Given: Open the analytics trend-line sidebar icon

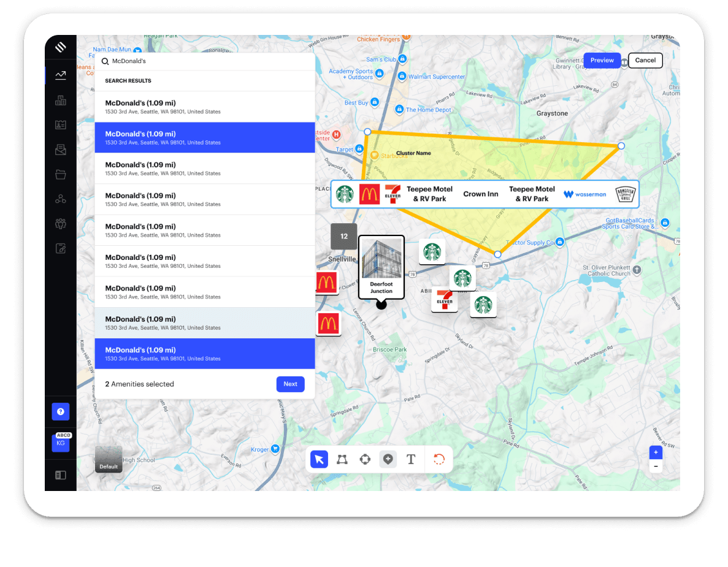Looking at the screenshot, I should click(60, 75).
